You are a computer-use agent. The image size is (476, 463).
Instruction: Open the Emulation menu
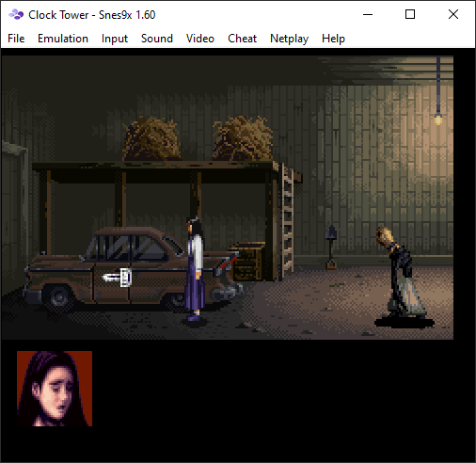coord(63,39)
